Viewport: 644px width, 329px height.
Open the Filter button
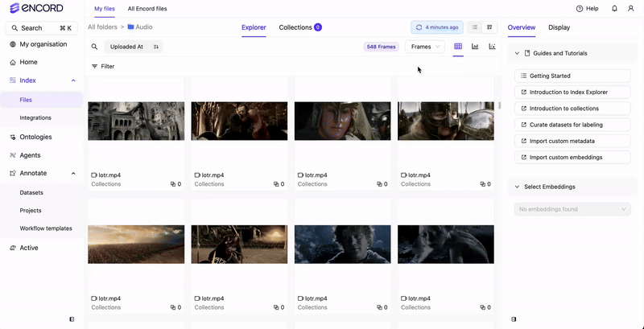[x=103, y=67]
